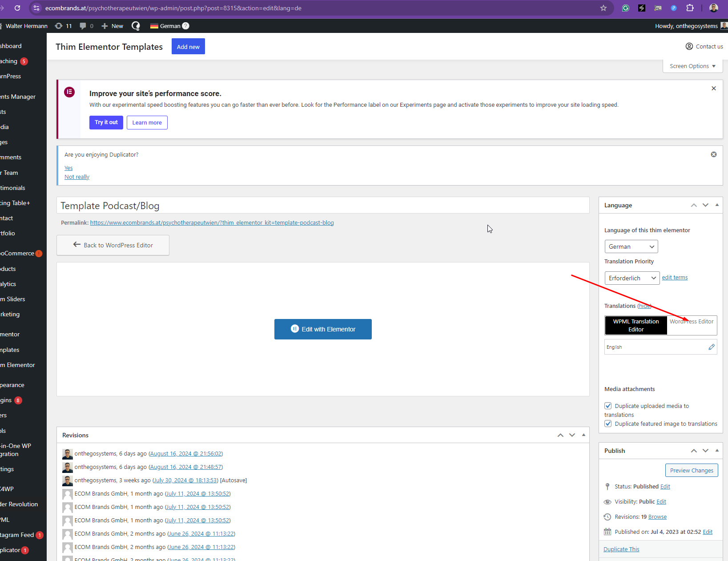Viewport: 728px width, 561px height.
Task: Open the WordPress updates icon showing 11
Action: coord(63,26)
